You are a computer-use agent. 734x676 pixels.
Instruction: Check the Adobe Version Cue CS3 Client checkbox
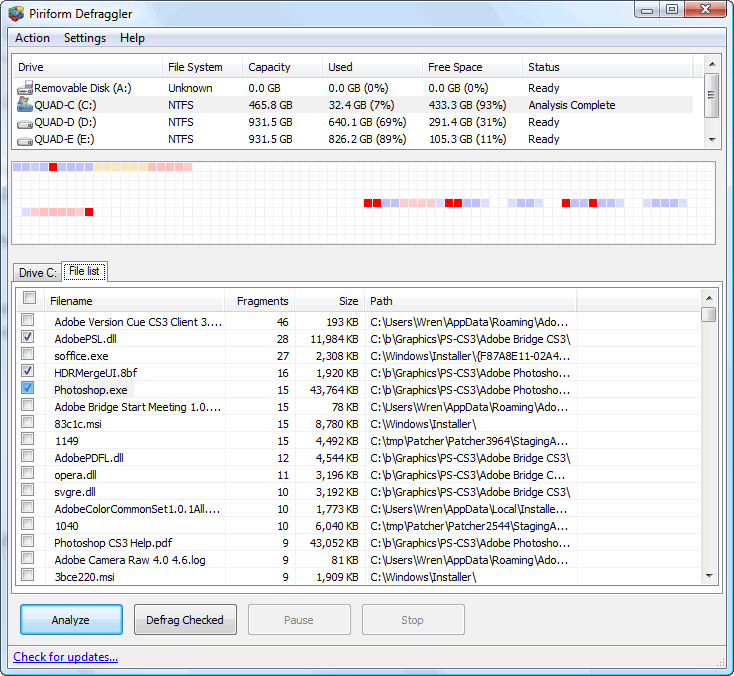coord(28,320)
